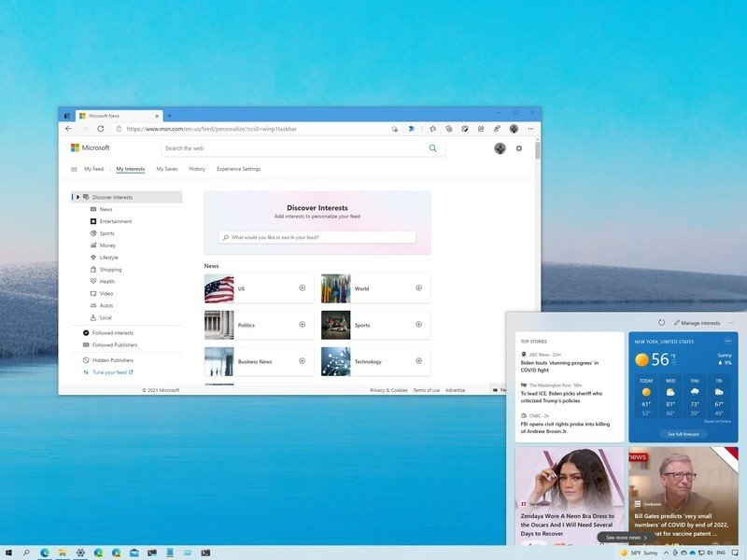Open the Collections toolbar icon
This screenshot has width=747, height=560.
coord(449,129)
